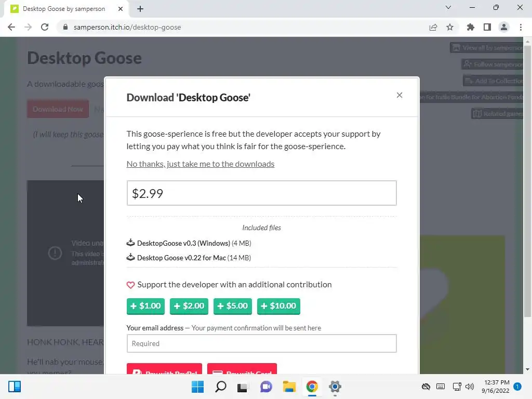The height and width of the screenshot is (399, 532).
Task: Go back to previous page in Chrome
Action: pos(11,27)
